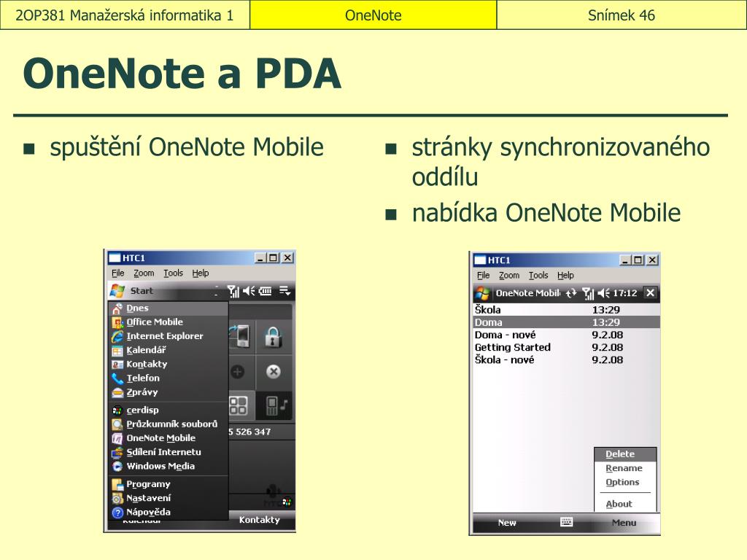Click the phone number text 5 526 347
This screenshot has width=747, height=560.
(249, 432)
